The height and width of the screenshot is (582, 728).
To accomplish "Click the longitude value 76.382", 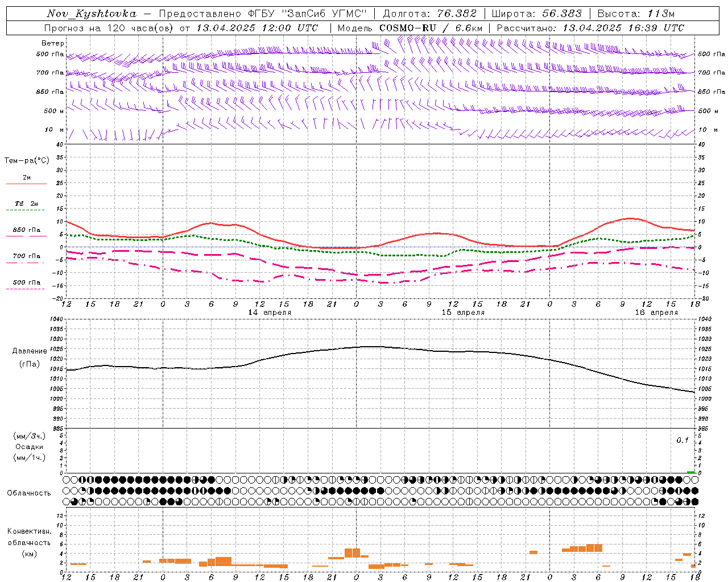I will coord(457,14).
